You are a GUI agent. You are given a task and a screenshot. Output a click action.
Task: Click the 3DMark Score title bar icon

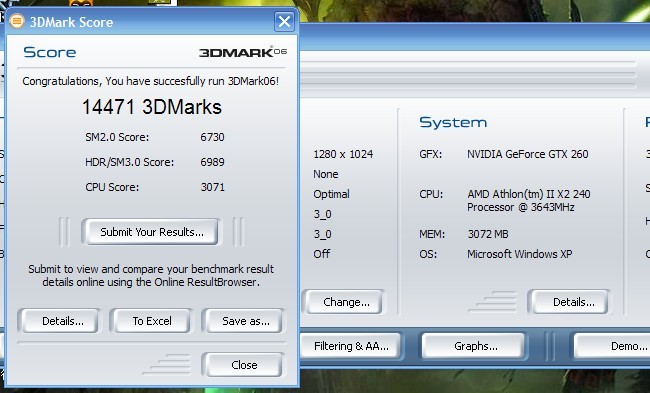[x=17, y=21]
